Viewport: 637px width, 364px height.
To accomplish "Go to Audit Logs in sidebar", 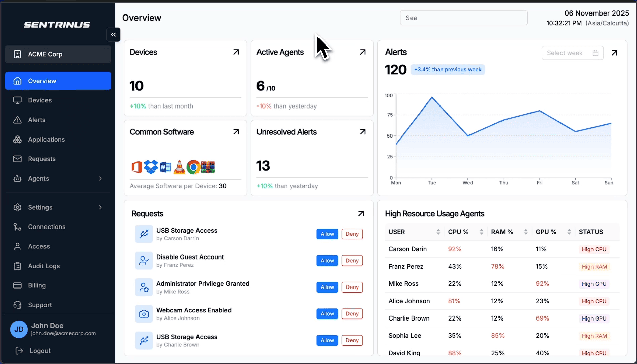I will (x=44, y=266).
